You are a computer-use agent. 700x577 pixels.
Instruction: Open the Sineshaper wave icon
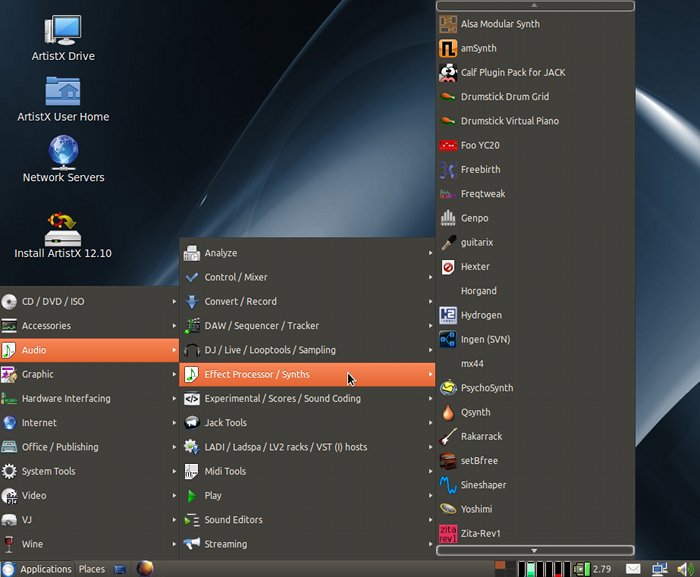pyautogui.click(x=448, y=485)
